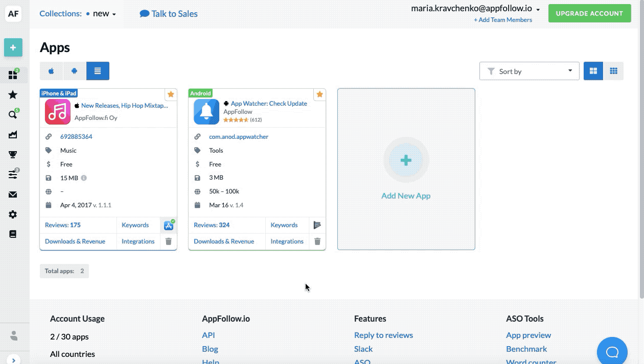This screenshot has width=644, height=364.
Task: Click the New Releases music app icon
Action: [x=58, y=112]
